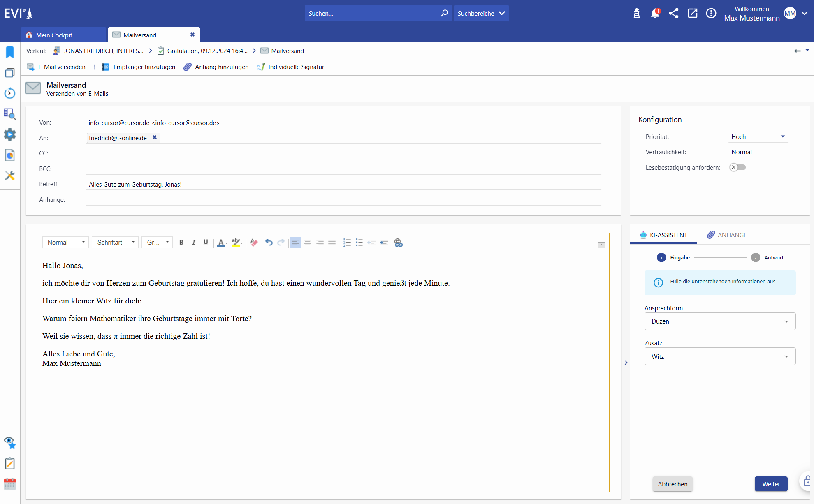This screenshot has width=814, height=504.
Task: Click the bold formatting icon
Action: coord(181,243)
